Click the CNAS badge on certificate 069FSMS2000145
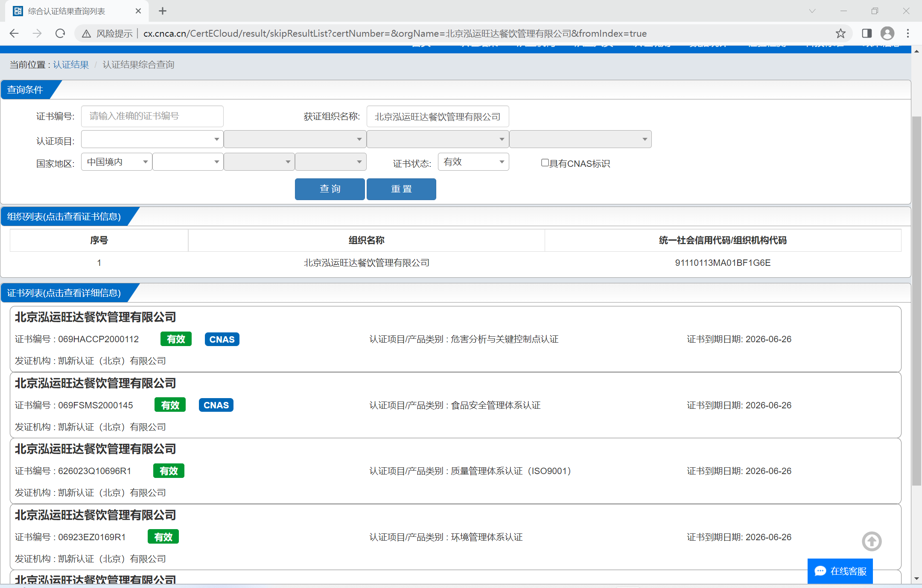The height and width of the screenshot is (588, 922). [216, 405]
